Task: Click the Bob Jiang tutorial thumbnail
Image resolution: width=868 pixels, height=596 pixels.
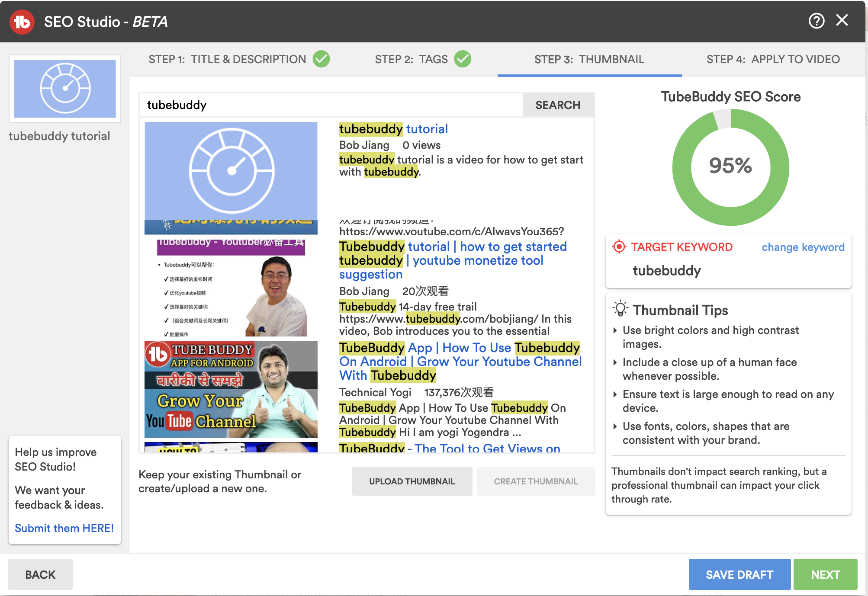Action: point(231,288)
